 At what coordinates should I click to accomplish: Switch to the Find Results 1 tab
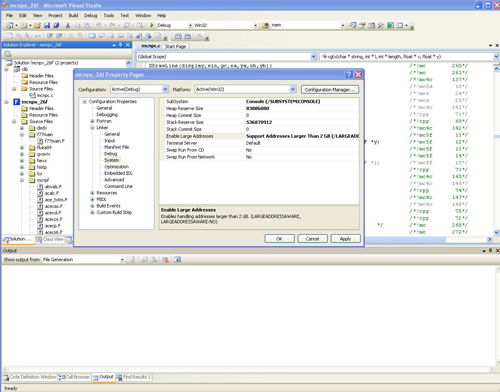point(134,377)
